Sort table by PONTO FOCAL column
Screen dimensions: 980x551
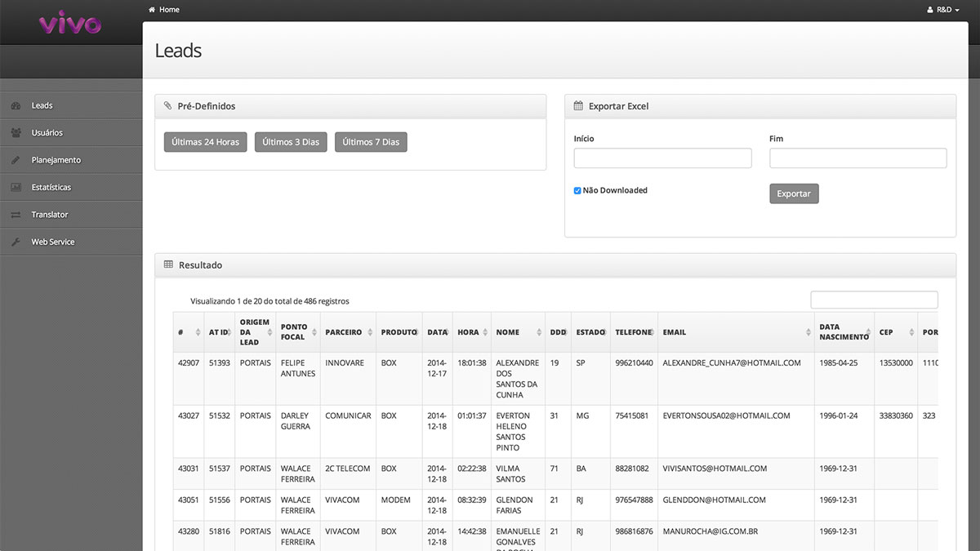[x=298, y=332]
